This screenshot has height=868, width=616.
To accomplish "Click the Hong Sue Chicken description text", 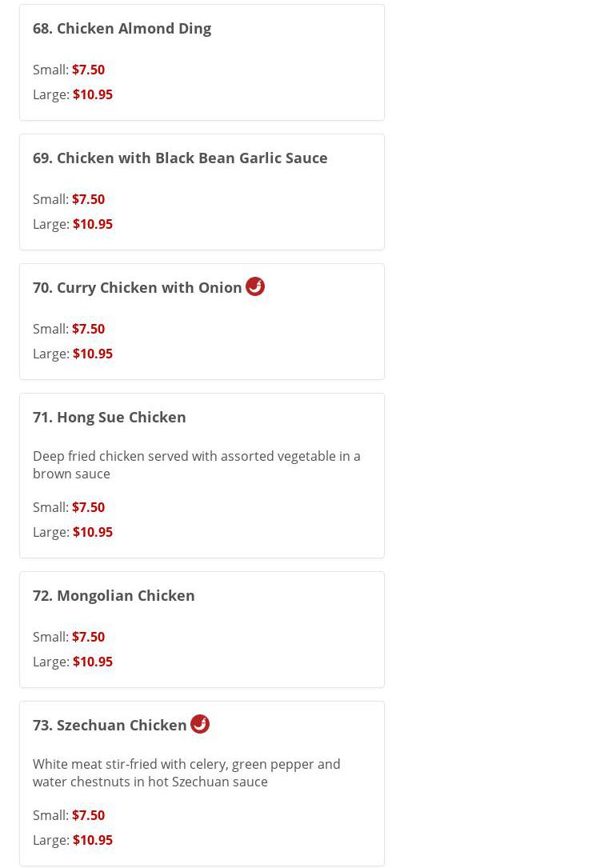I will [196, 465].
